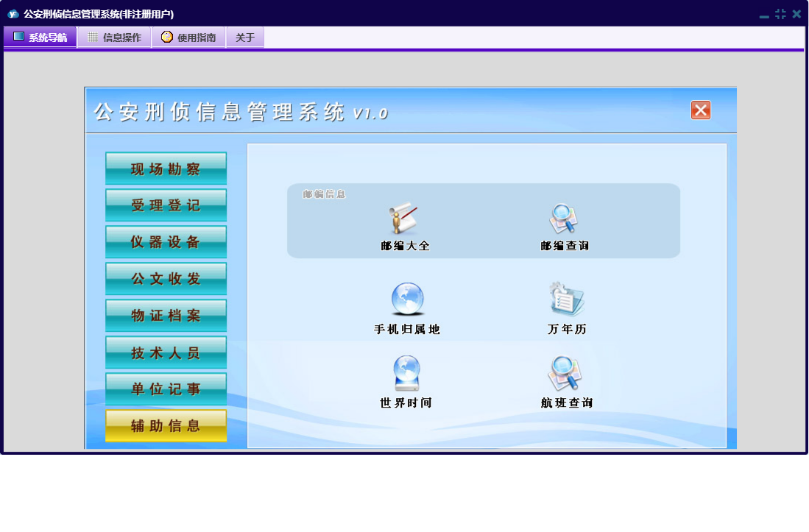The image size is (809, 532).
Task: Select the 关于 about tab
Action: pos(245,38)
